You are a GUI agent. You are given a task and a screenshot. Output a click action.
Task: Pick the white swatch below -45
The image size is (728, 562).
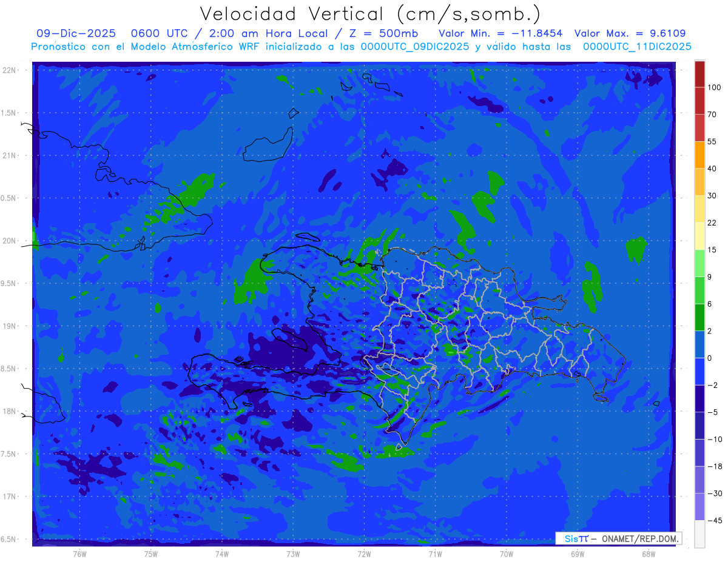699,534
